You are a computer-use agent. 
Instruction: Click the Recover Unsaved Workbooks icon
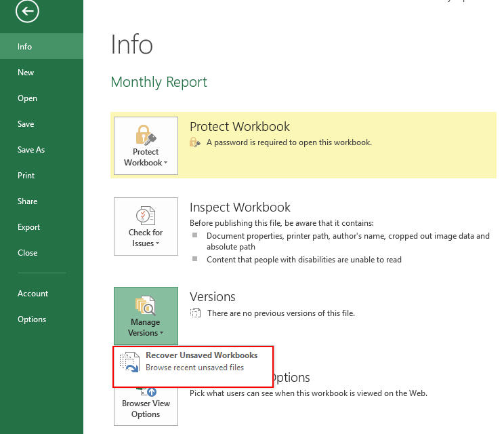pyautogui.click(x=129, y=361)
